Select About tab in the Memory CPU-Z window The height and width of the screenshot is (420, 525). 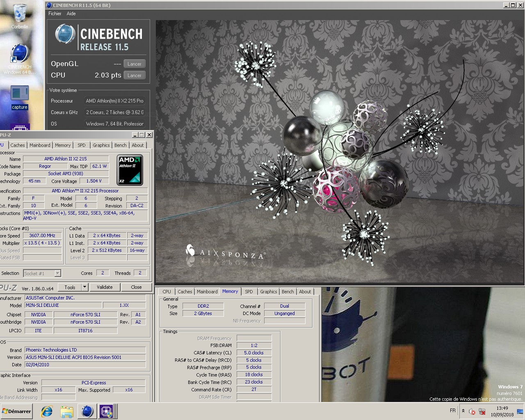[305, 292]
